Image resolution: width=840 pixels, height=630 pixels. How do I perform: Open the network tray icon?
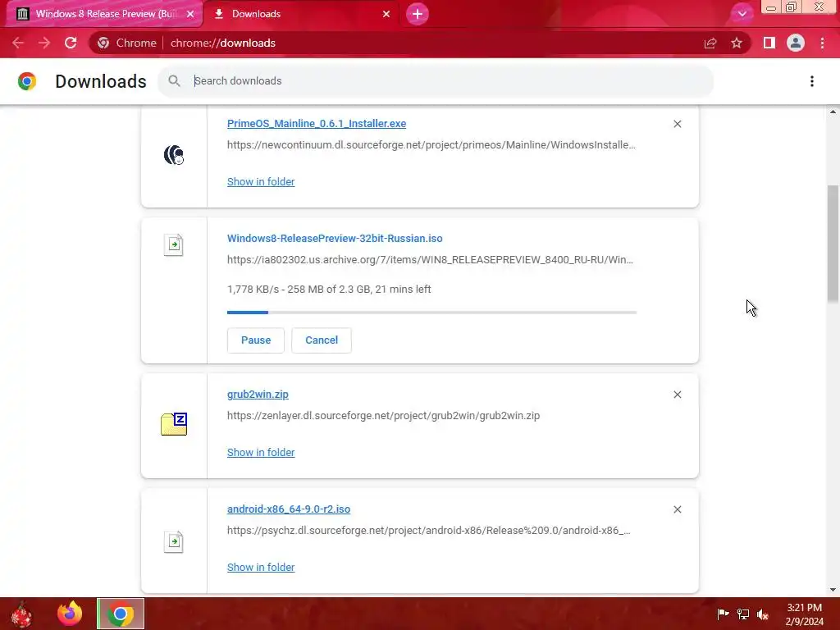(743, 614)
